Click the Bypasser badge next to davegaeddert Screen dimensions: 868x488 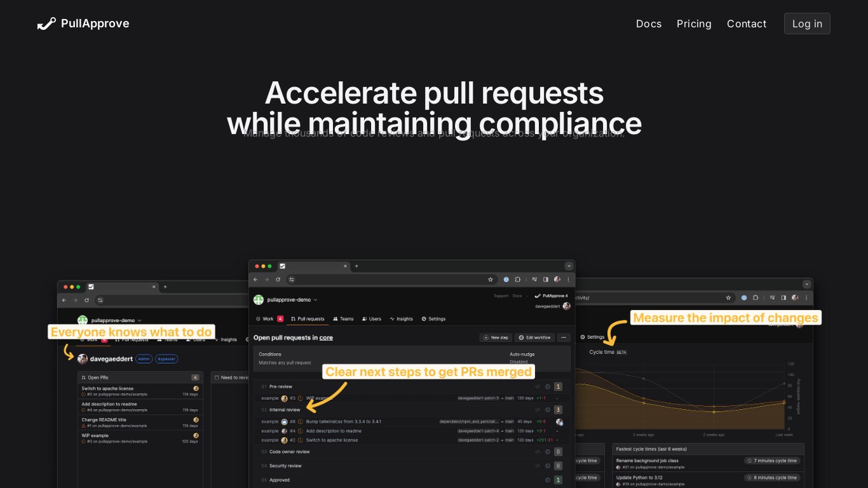167,359
